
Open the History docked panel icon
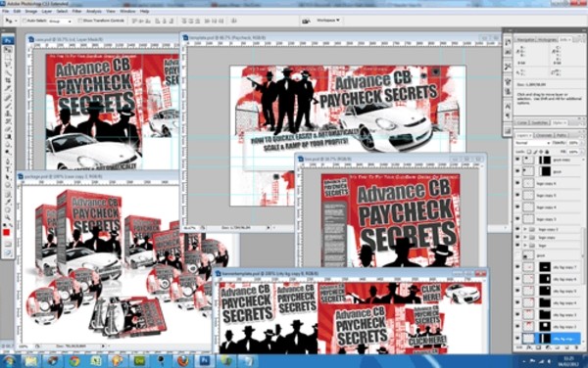tap(508, 42)
